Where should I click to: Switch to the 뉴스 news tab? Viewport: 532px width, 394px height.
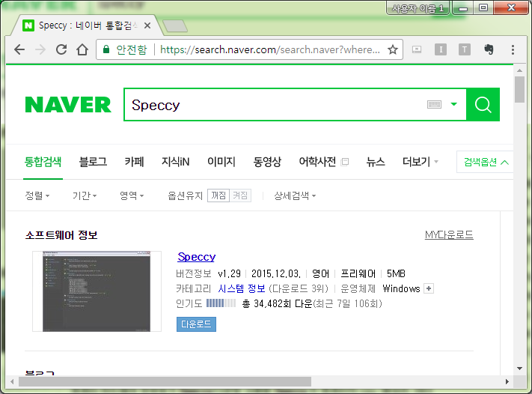(x=376, y=162)
